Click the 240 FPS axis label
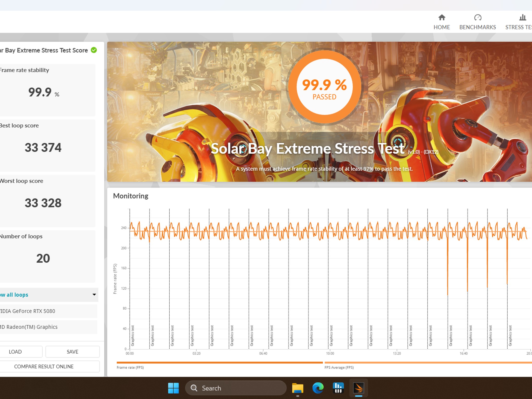 [124, 228]
